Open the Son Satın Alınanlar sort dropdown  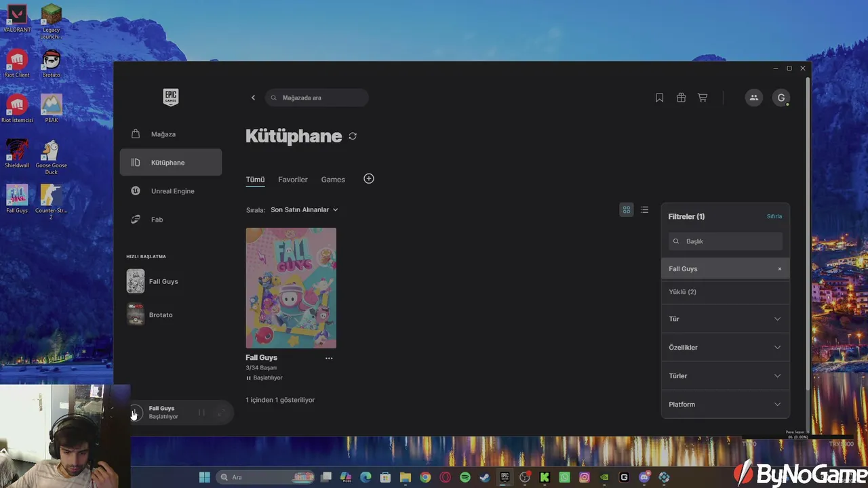click(x=304, y=210)
